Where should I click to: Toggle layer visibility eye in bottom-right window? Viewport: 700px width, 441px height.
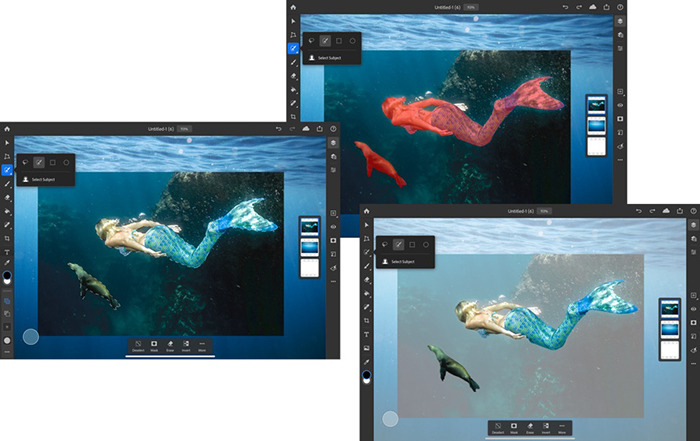point(693,311)
